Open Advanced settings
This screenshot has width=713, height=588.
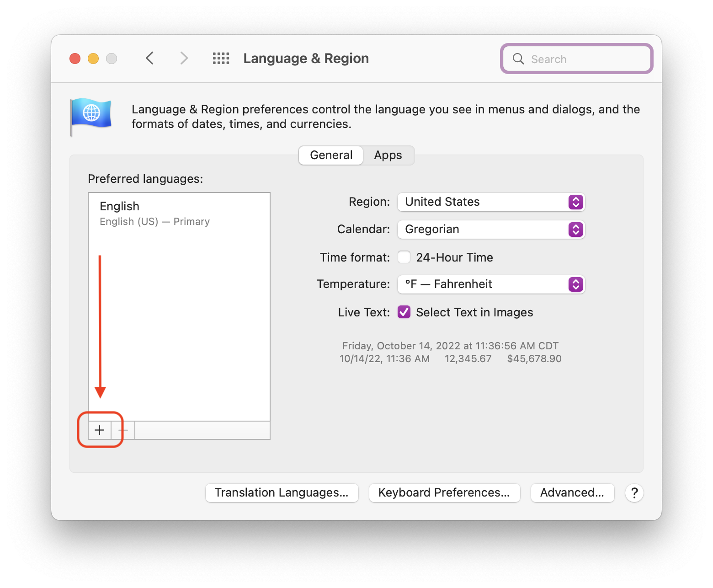572,492
